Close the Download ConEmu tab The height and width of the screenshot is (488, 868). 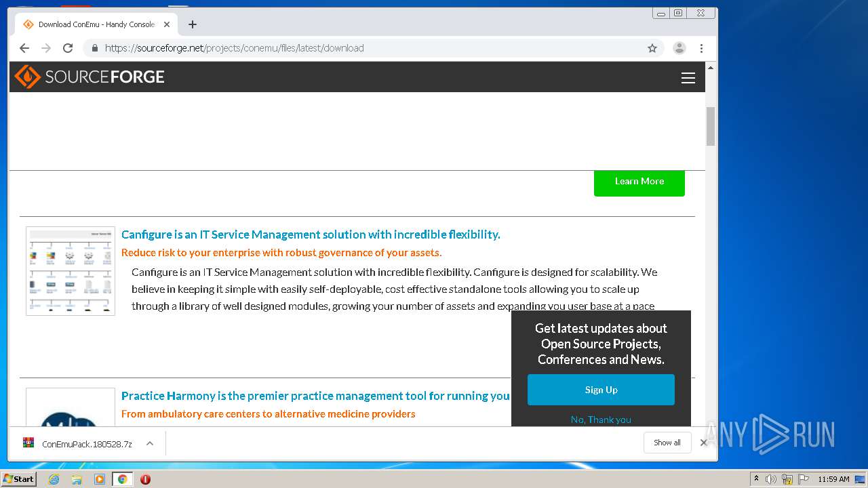(167, 24)
